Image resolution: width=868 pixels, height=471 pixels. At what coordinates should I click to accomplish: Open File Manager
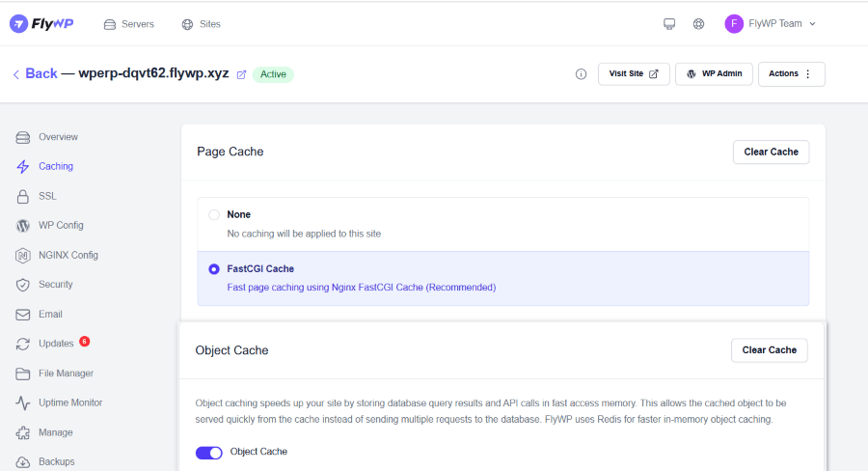click(66, 374)
